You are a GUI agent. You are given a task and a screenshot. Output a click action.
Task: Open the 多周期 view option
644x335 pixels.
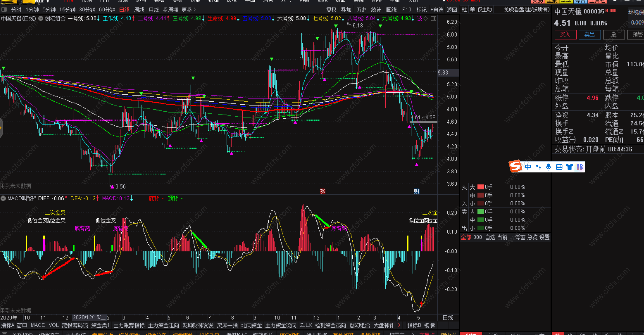click(170, 10)
